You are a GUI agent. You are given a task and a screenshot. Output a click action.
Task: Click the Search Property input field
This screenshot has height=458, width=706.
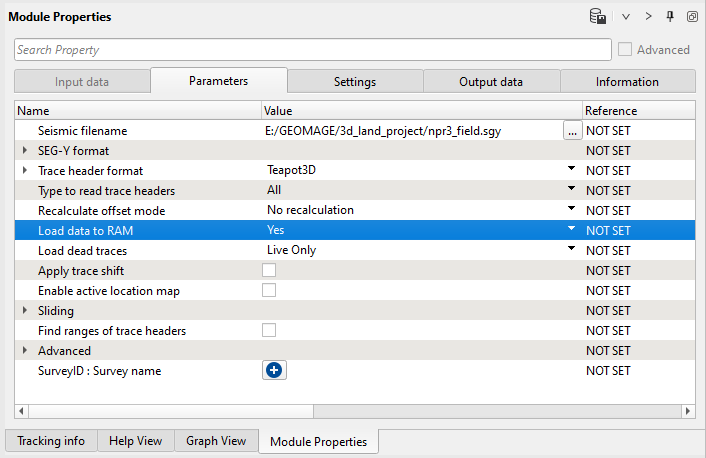(x=312, y=50)
